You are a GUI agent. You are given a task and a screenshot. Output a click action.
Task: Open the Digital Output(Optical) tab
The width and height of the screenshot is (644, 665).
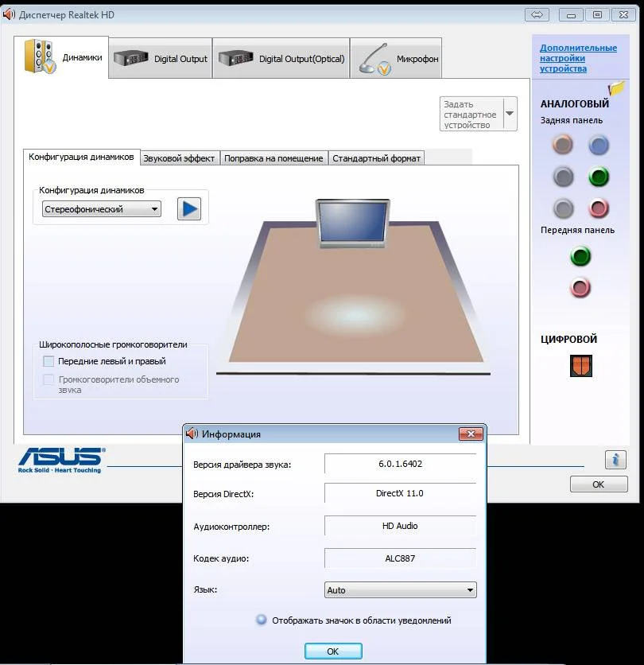[x=281, y=59]
